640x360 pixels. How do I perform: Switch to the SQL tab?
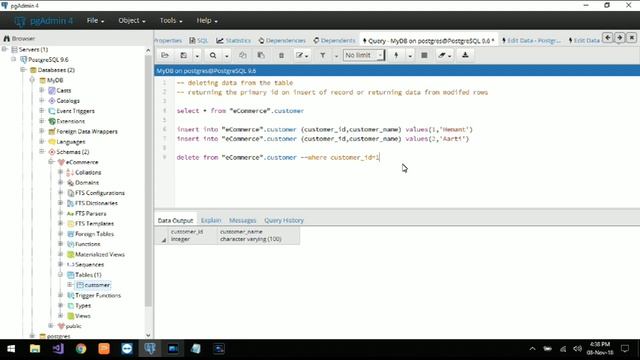(199, 40)
